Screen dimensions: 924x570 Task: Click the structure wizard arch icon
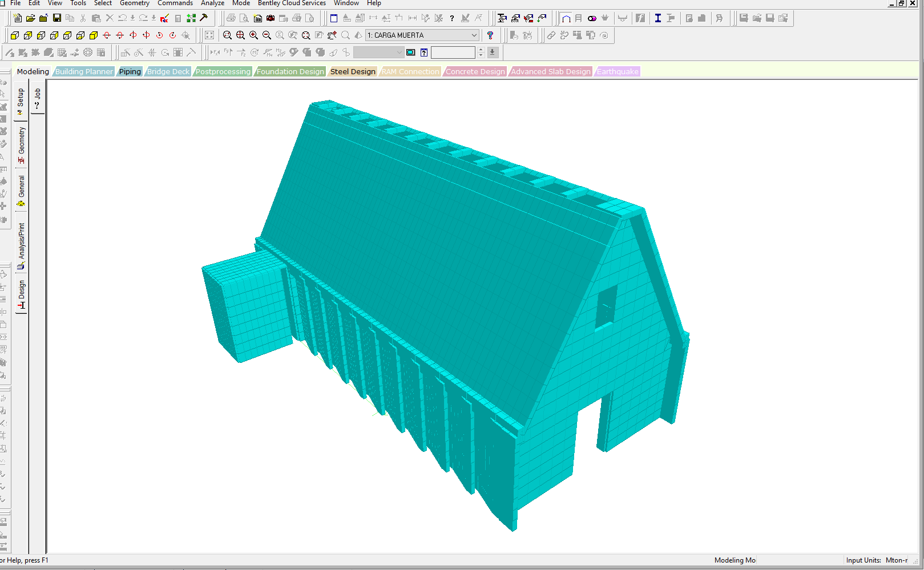[x=566, y=18]
